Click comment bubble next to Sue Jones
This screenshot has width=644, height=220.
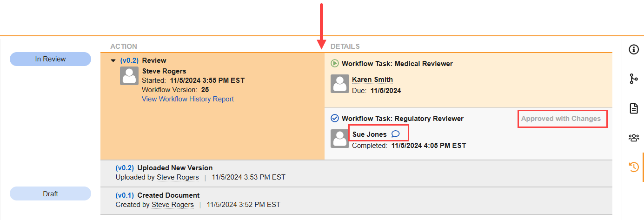[x=396, y=134]
